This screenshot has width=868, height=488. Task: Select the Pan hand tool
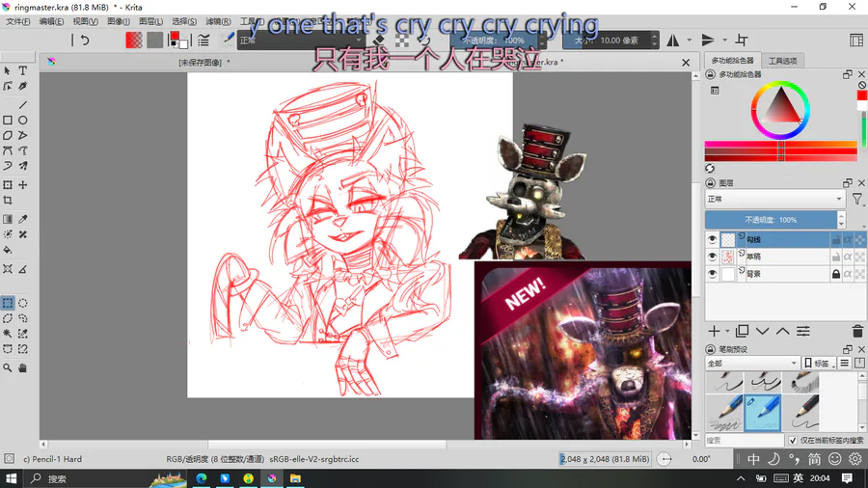pos(23,368)
